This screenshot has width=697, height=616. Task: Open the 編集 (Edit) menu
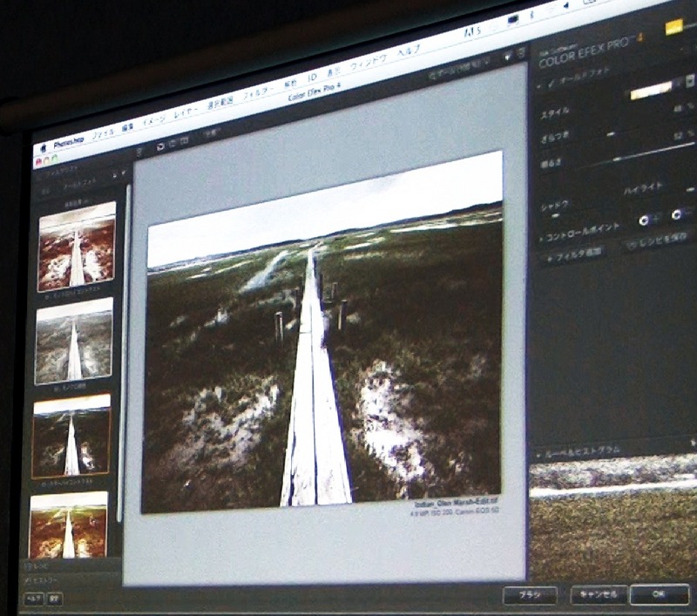(127, 127)
